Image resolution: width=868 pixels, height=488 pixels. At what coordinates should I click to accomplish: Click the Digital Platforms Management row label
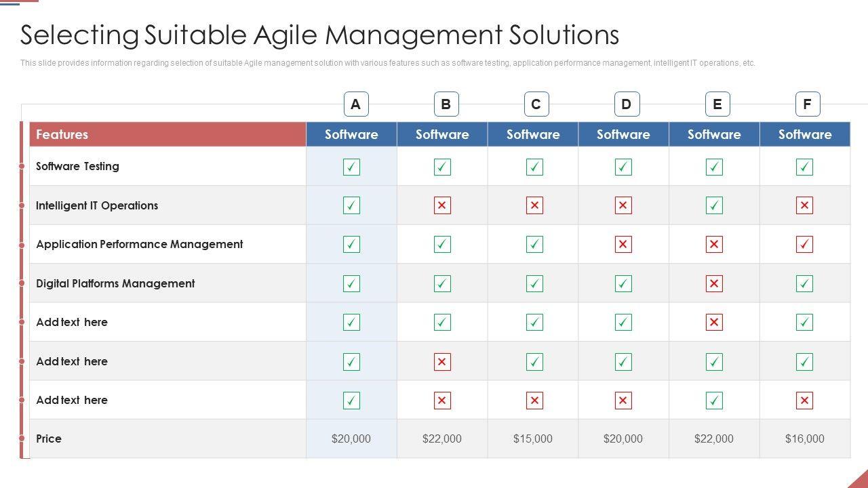click(x=115, y=283)
